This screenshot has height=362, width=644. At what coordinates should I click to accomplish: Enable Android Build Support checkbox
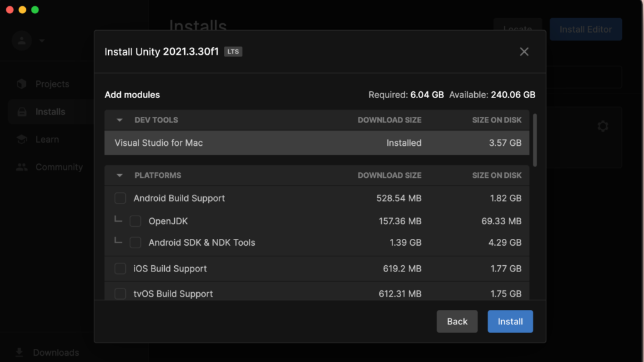click(x=120, y=198)
